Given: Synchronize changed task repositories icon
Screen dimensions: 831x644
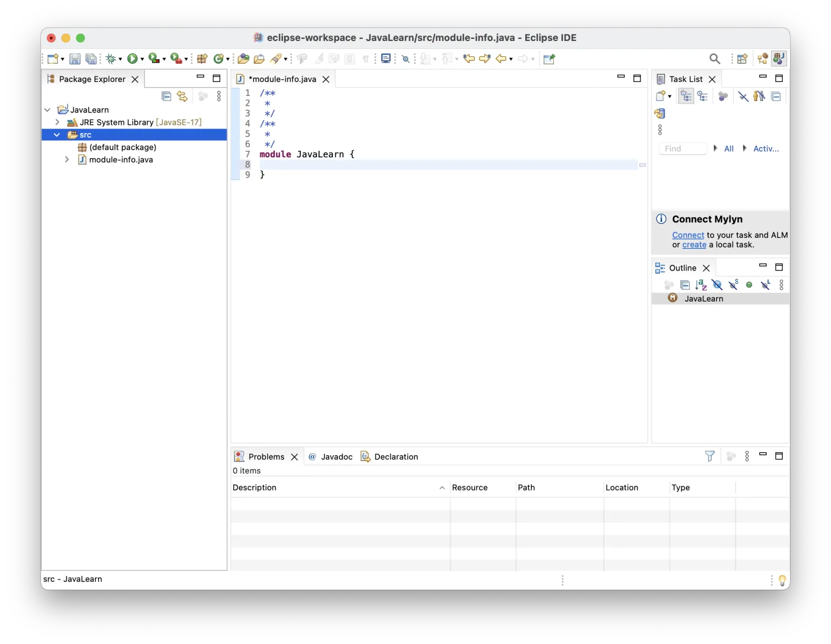Looking at the screenshot, I should [x=659, y=114].
